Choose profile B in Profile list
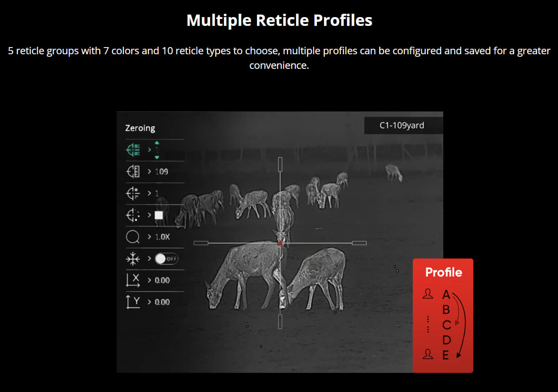This screenshot has width=558, height=392. 446,310
